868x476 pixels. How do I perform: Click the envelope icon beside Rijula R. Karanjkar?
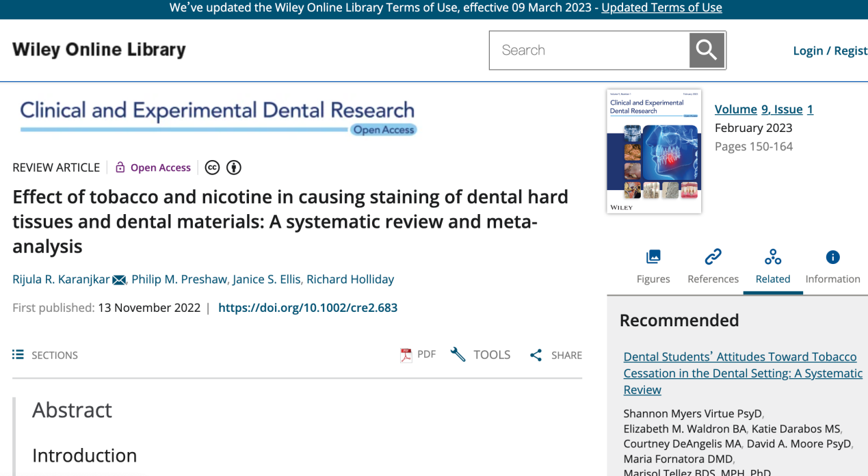[119, 280]
